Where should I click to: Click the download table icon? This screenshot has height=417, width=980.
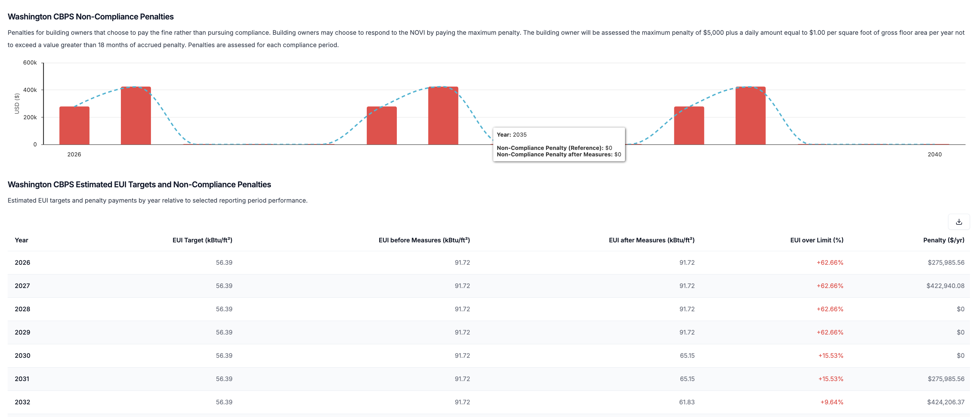pos(959,222)
